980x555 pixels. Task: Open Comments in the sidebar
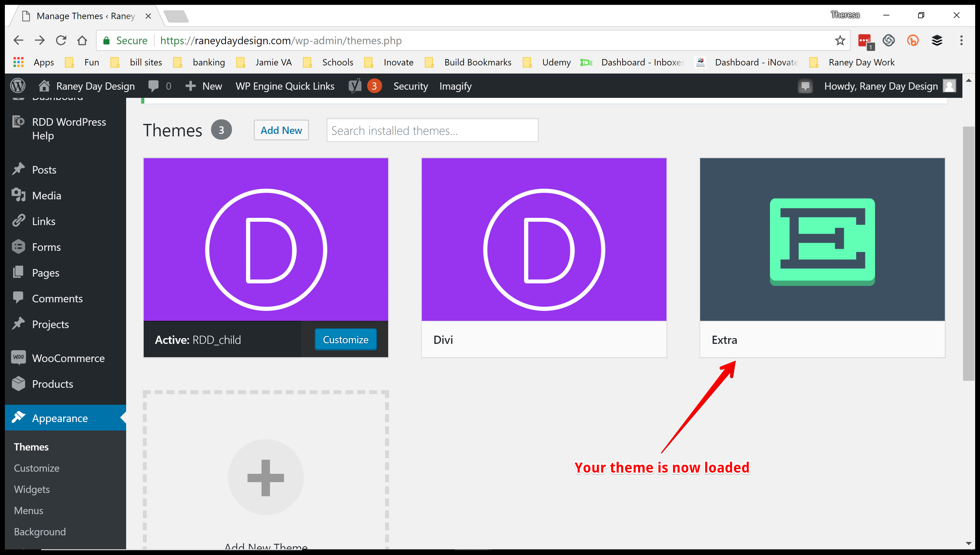click(65, 298)
